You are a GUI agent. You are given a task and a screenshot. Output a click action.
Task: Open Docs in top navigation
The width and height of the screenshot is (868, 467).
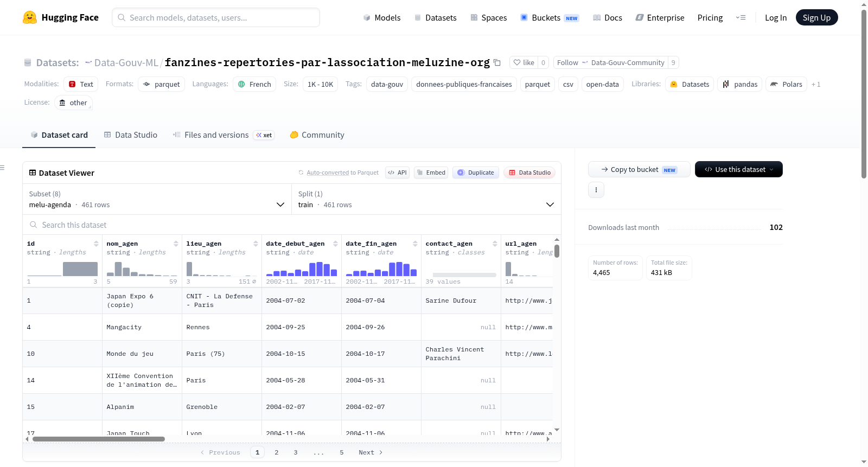coord(608,18)
